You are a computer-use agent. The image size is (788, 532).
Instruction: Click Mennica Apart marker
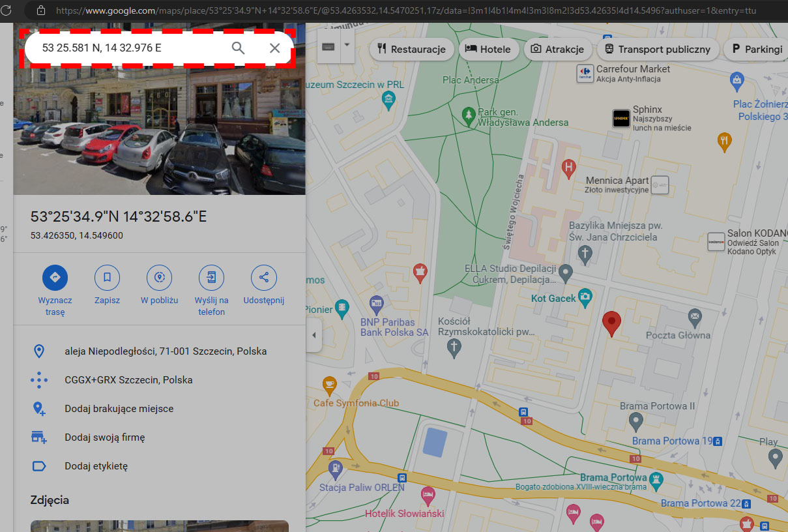tap(660, 185)
